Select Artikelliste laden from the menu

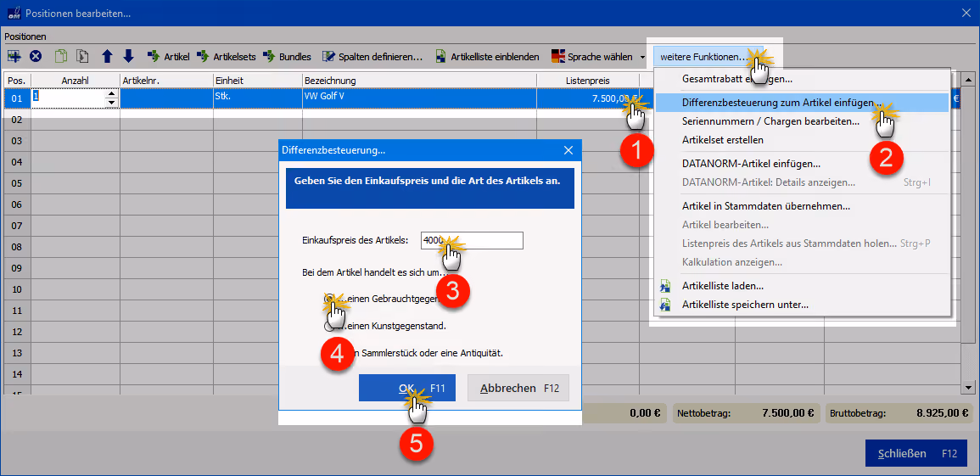point(723,285)
